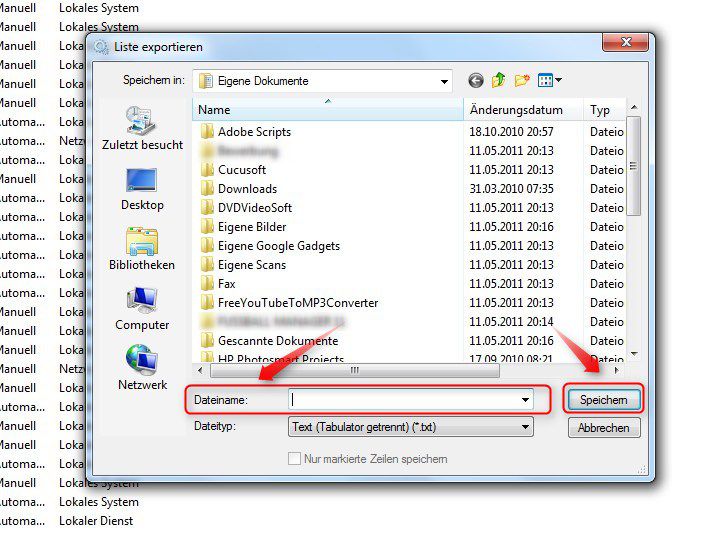The width and height of the screenshot is (725, 535).
Task: Go up one folder level icon
Action: 498,80
